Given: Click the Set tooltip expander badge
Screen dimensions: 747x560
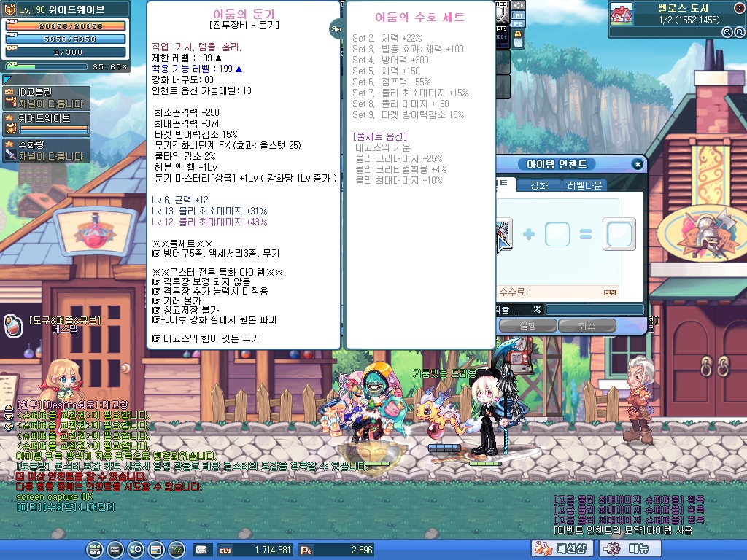Looking at the screenshot, I should 337,29.
